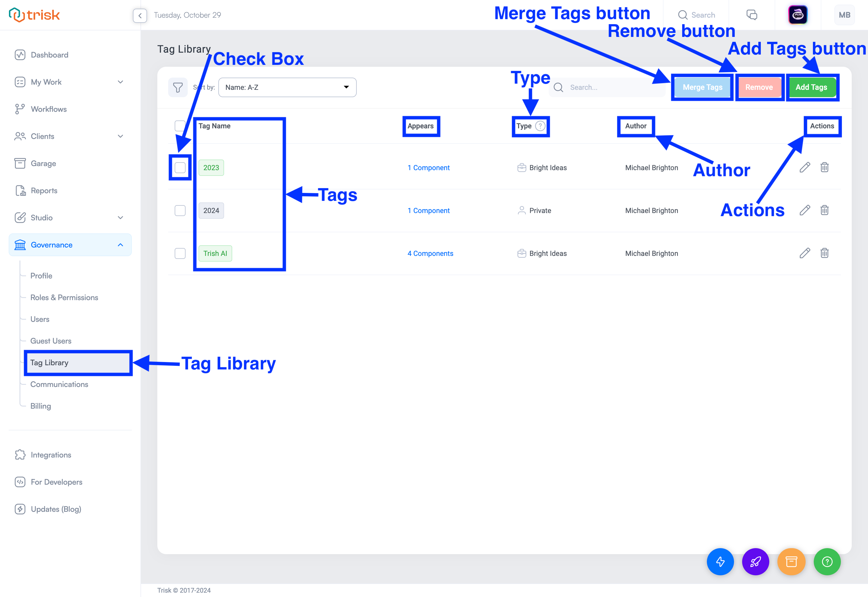Click the filter funnel icon
This screenshot has height=597, width=868.
[178, 88]
